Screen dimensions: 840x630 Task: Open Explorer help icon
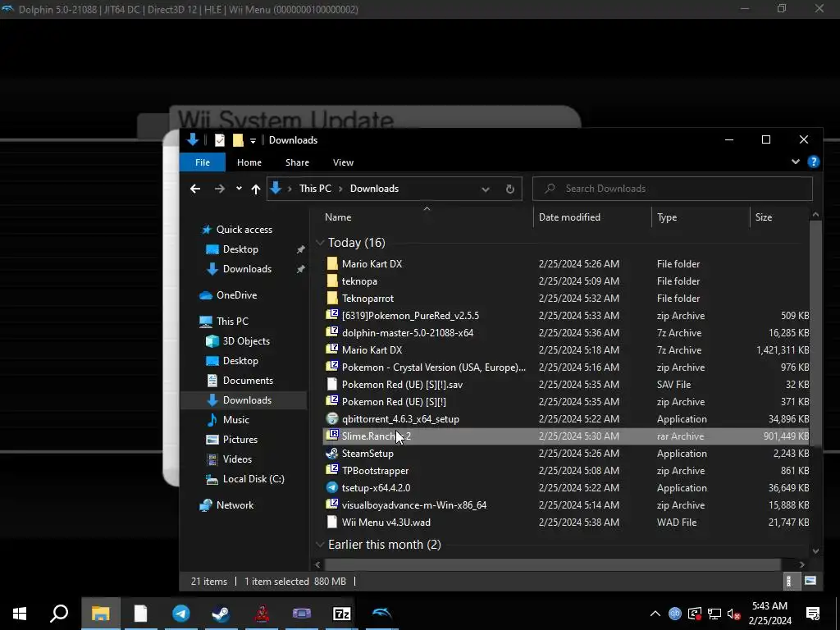pos(813,162)
